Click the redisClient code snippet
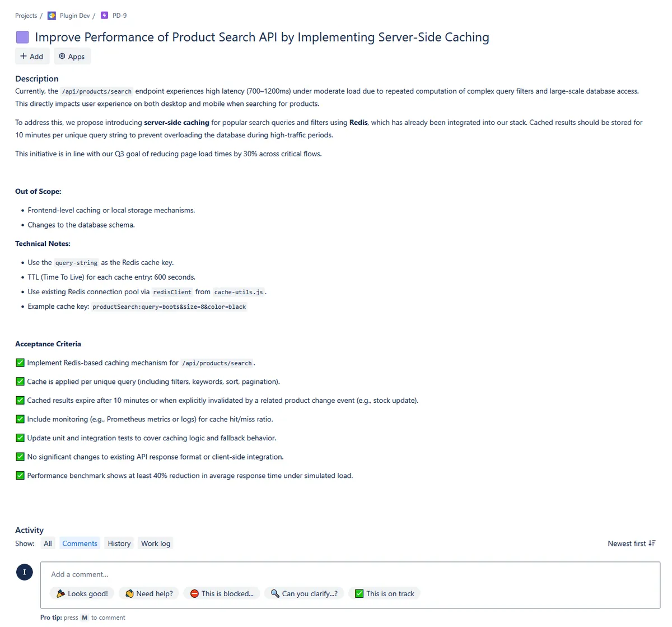 point(172,292)
